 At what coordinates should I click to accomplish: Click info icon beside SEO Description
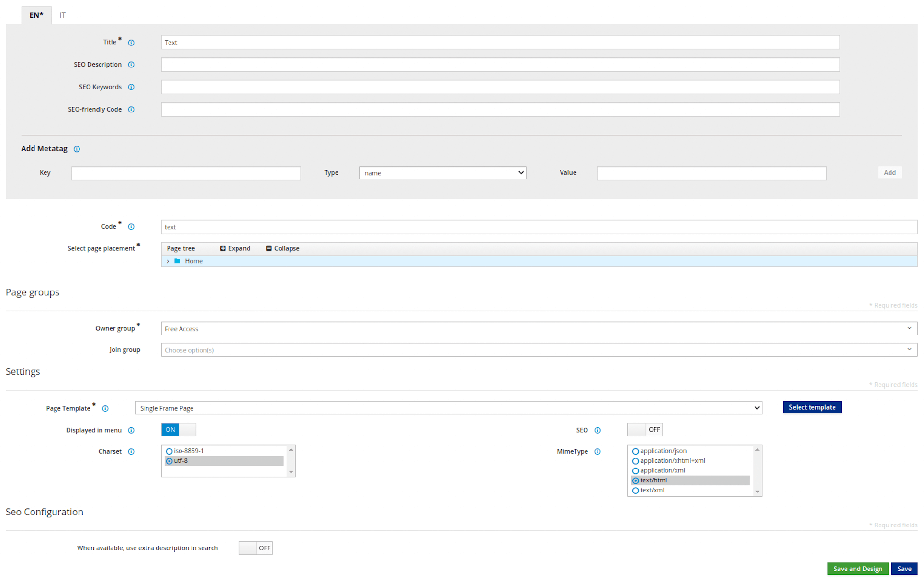click(131, 65)
